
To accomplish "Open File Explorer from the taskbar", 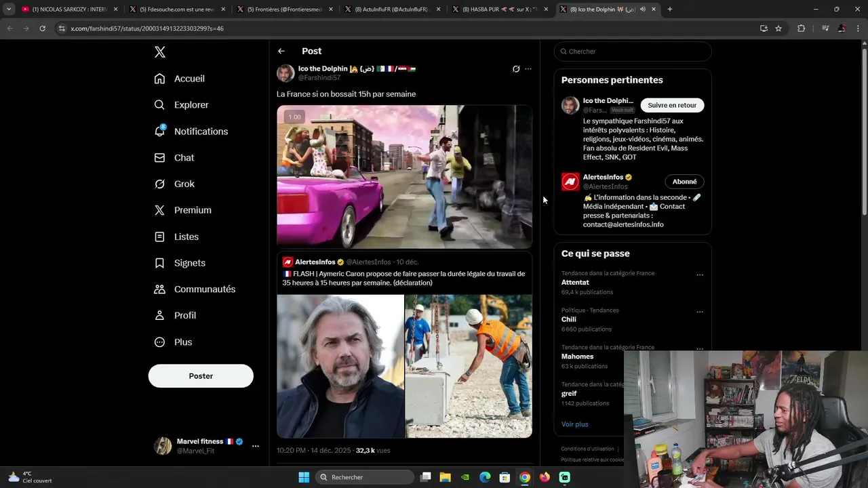I will coord(446,477).
